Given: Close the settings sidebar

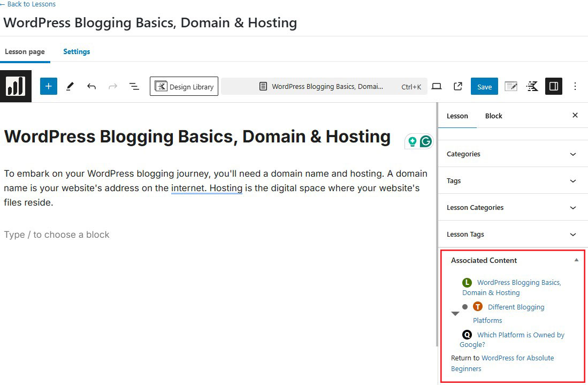Looking at the screenshot, I should pyautogui.click(x=575, y=115).
